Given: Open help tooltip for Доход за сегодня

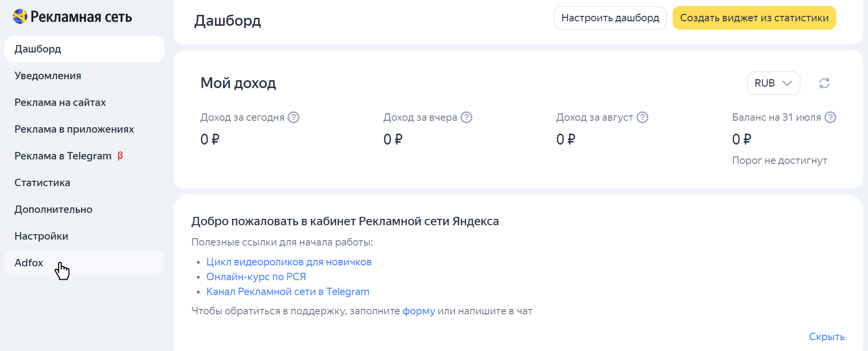Looking at the screenshot, I should coord(293,117).
